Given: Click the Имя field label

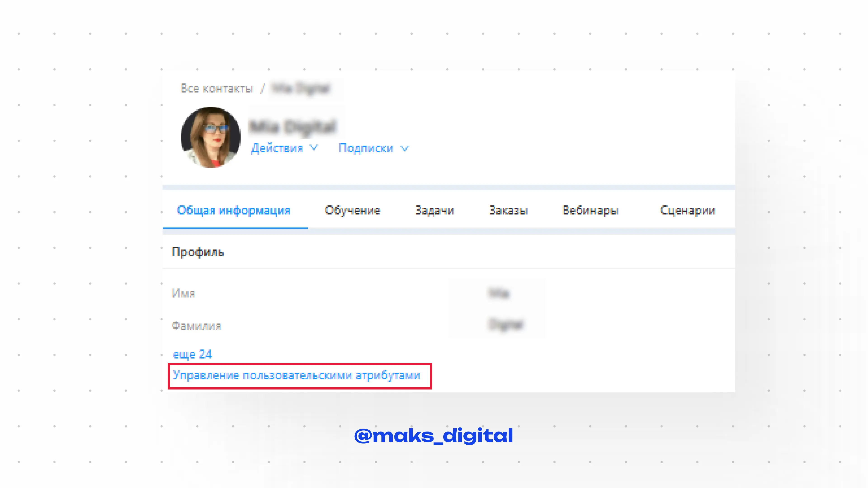Looking at the screenshot, I should 183,293.
